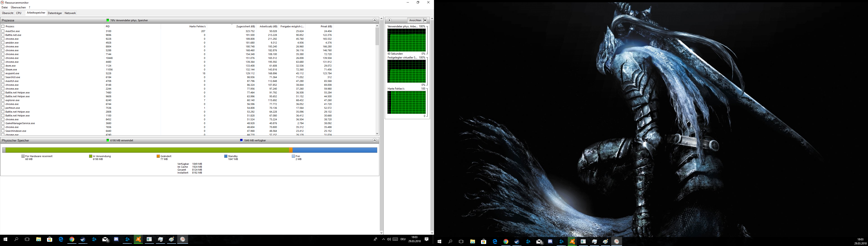
Task: Open Microsoft Edge on right monitor's taskbar
Action: point(495,242)
